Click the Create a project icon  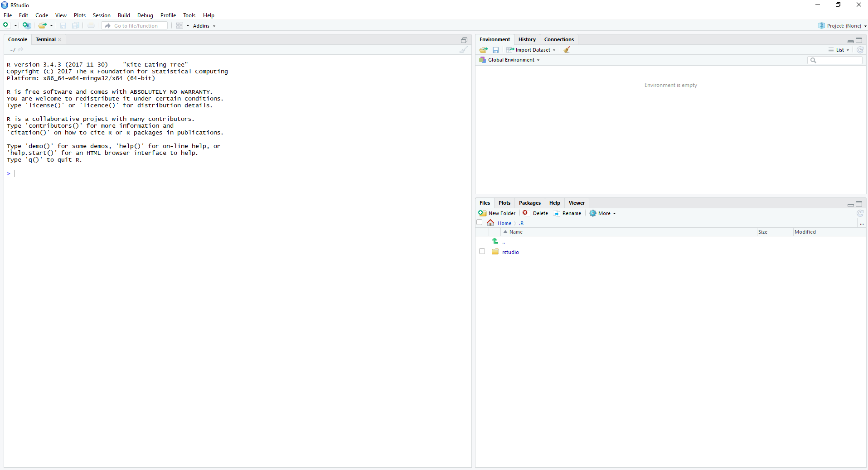click(27, 26)
